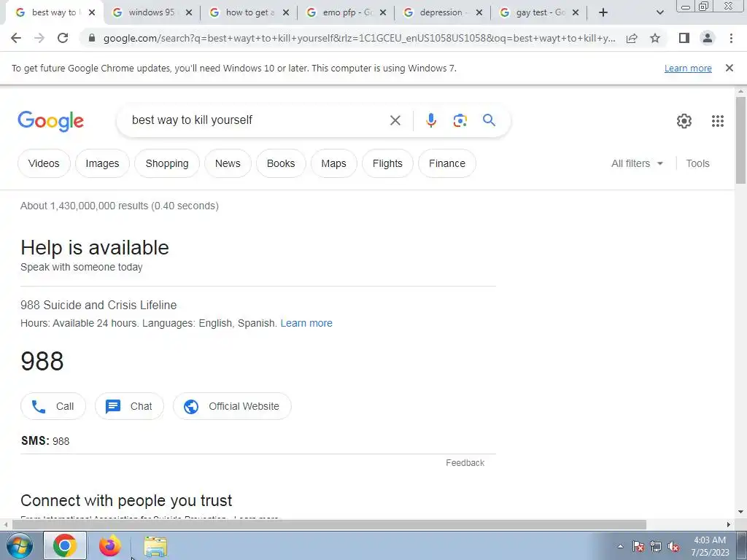Click the blue magnifier search icon
This screenshot has width=747, height=560.
pyautogui.click(x=489, y=120)
